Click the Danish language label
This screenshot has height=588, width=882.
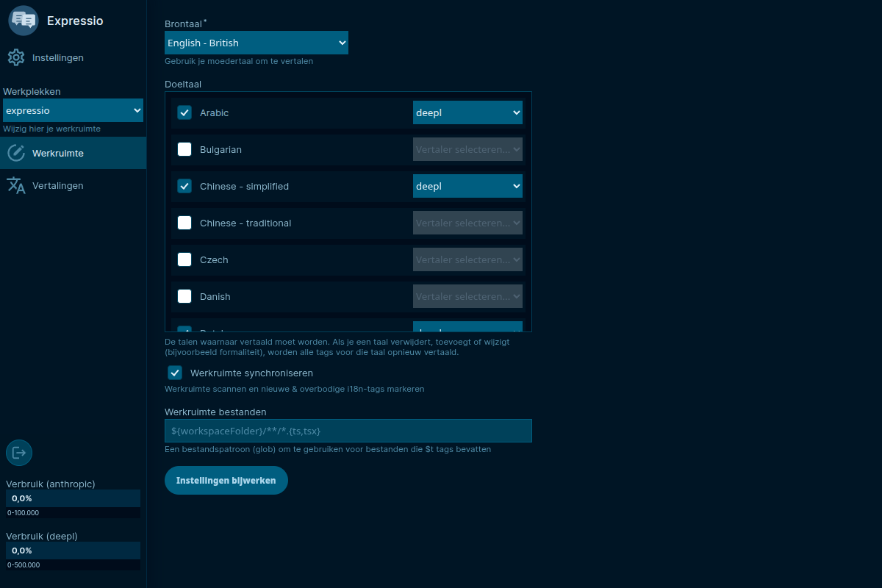click(215, 296)
